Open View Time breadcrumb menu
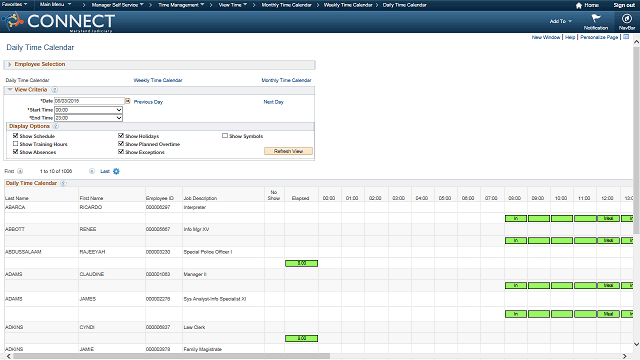Image resolution: width=640 pixels, height=360 pixels. pyautogui.click(x=233, y=5)
